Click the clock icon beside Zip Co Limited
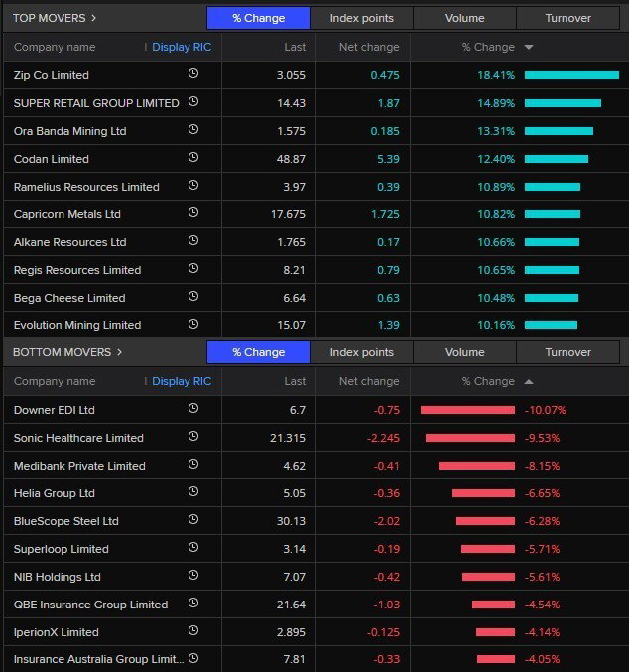 [x=193, y=73]
